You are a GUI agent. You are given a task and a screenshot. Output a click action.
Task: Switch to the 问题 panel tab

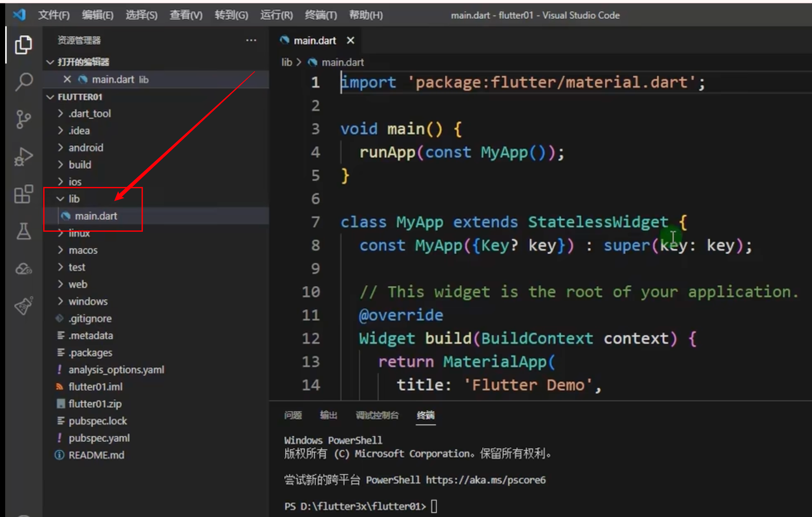click(293, 415)
